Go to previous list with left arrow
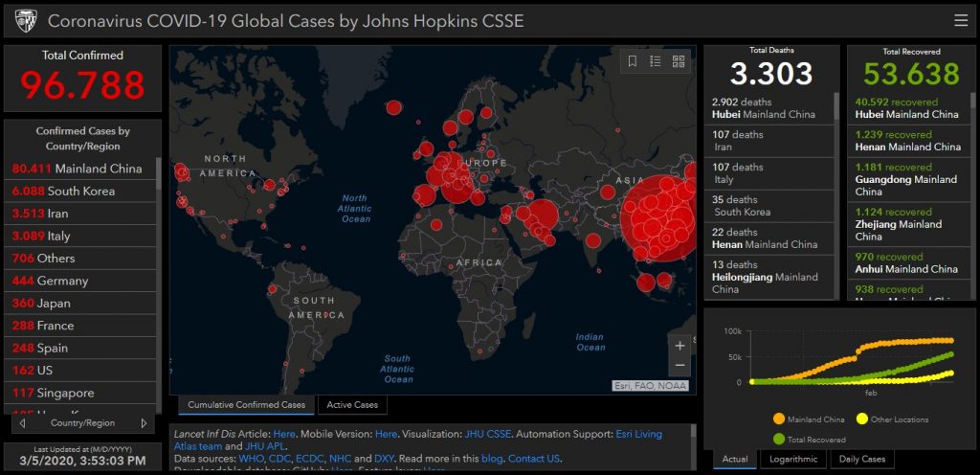This screenshot has height=475, width=980. tap(21, 422)
